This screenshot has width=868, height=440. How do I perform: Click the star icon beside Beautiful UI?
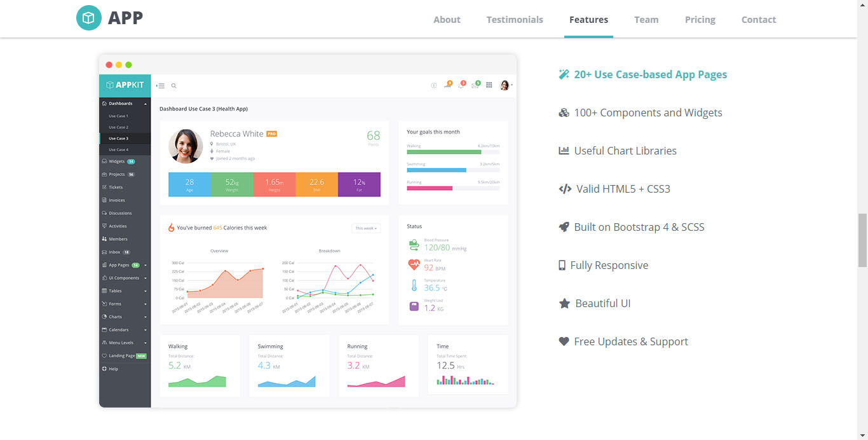564,303
